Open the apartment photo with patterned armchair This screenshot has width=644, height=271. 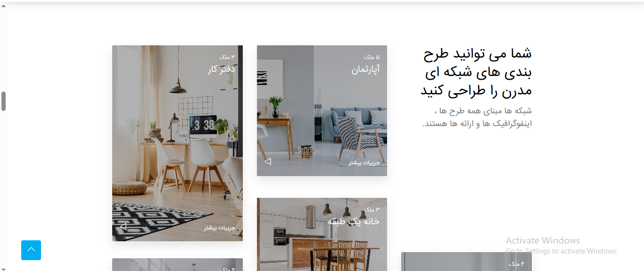(322, 110)
